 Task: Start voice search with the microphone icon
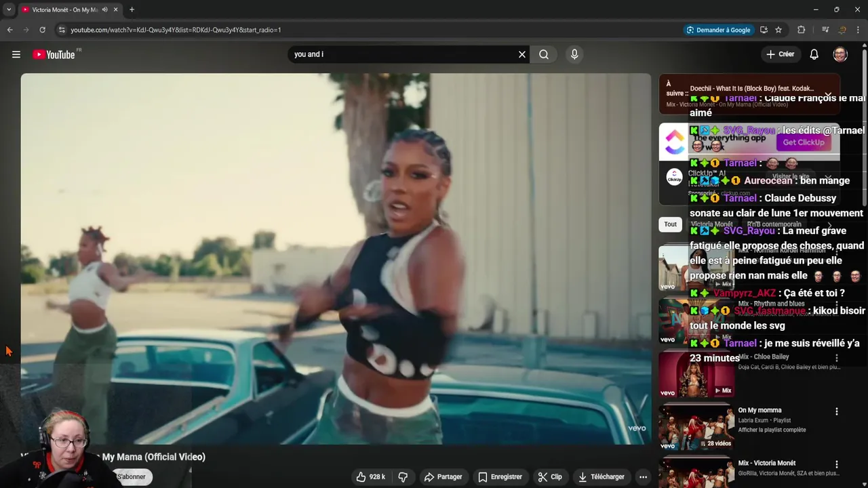click(x=574, y=54)
